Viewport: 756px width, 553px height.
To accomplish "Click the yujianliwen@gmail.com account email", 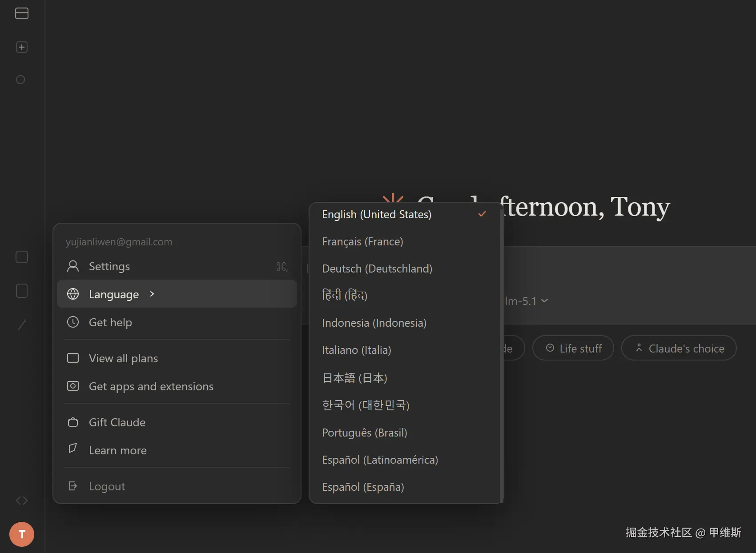I will 119,242.
